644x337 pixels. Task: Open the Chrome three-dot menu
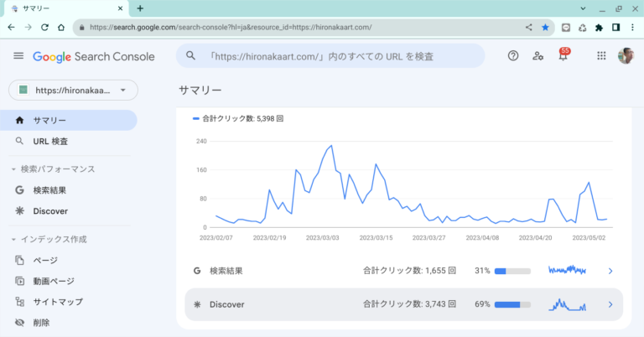(632, 28)
